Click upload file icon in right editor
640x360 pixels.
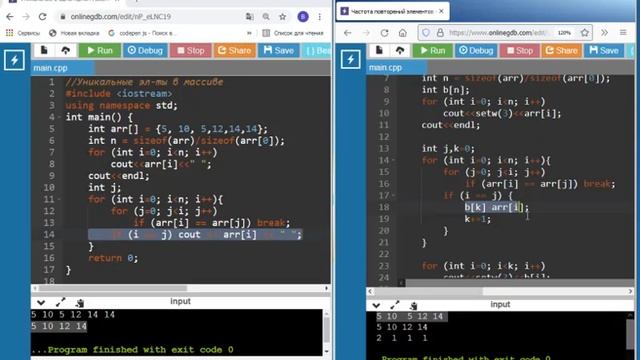[x=400, y=50]
